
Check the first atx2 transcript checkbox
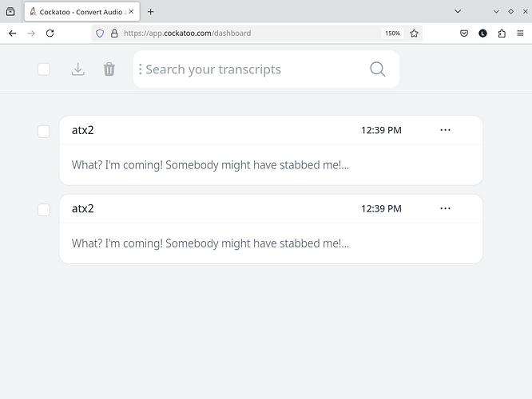44,131
